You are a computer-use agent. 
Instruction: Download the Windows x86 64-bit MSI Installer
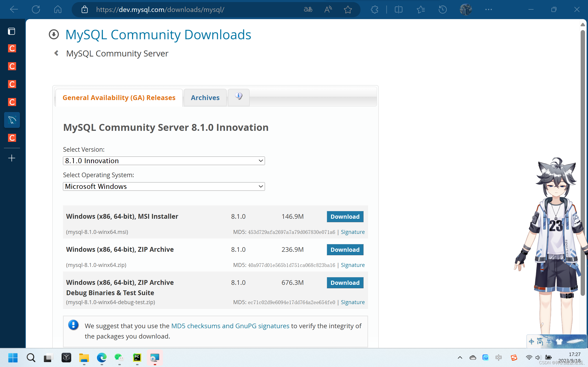tap(345, 216)
